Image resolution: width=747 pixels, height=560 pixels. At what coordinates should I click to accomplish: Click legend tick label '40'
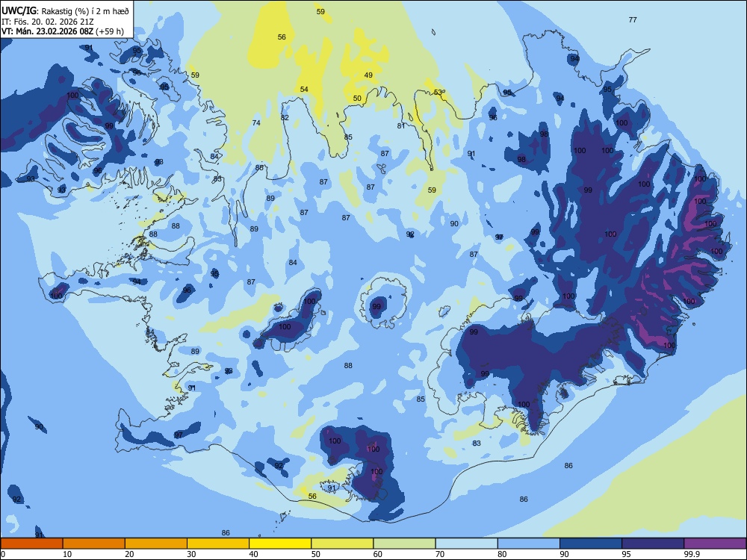pyautogui.click(x=253, y=554)
